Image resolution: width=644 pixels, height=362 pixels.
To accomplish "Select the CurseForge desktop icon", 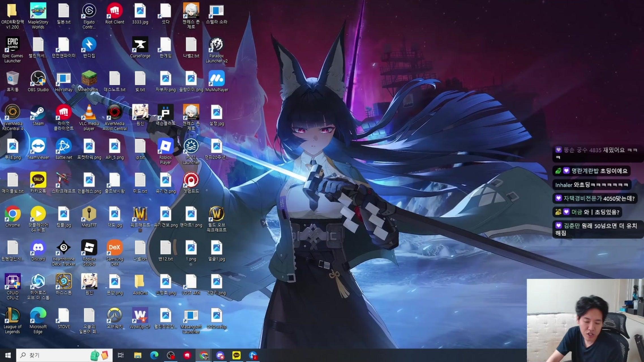I will click(x=140, y=45).
